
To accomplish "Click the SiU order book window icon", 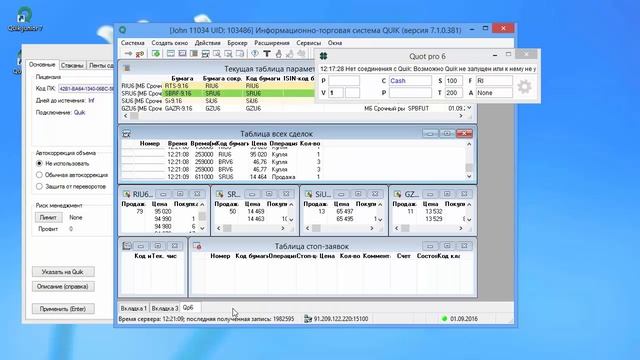I will (309, 194).
